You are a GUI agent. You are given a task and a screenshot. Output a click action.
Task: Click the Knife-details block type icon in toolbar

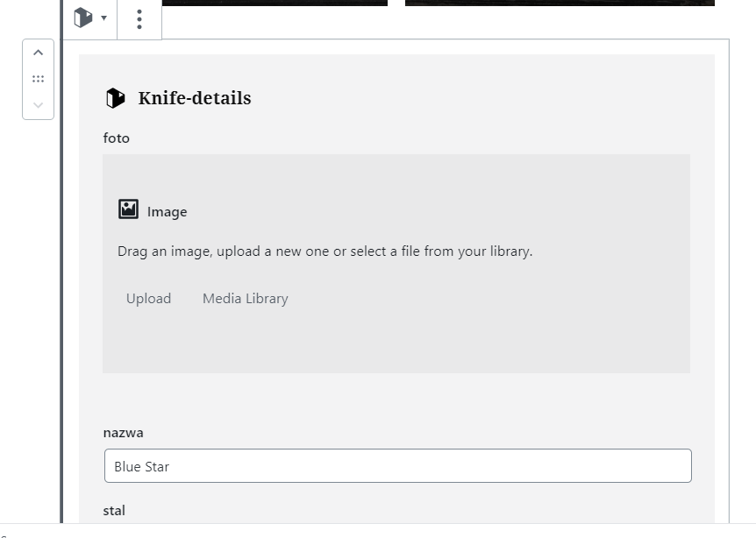point(84,18)
